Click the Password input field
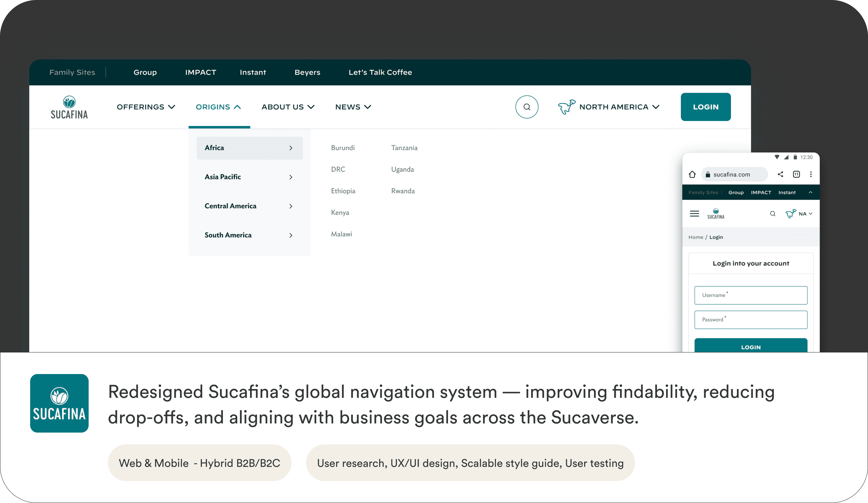868x503 pixels. click(750, 320)
